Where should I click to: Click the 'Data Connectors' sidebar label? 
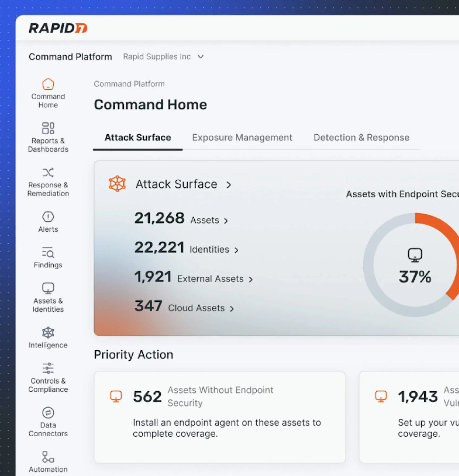[x=48, y=429]
